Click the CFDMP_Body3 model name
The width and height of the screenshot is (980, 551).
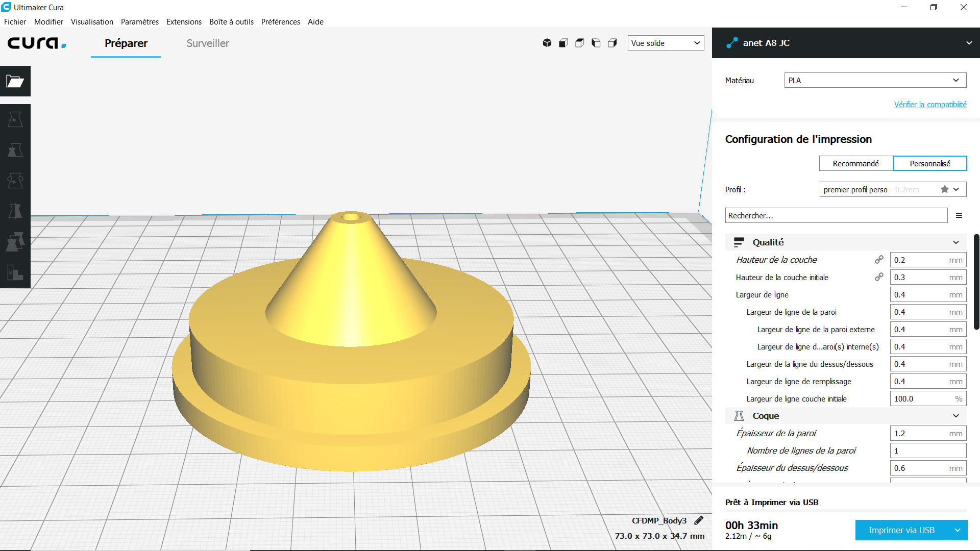659,520
